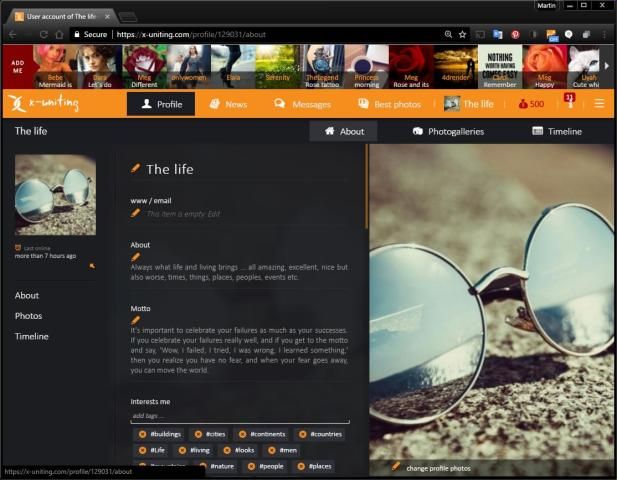
Task: Click the pencil icon under About heading
Action: [136, 257]
